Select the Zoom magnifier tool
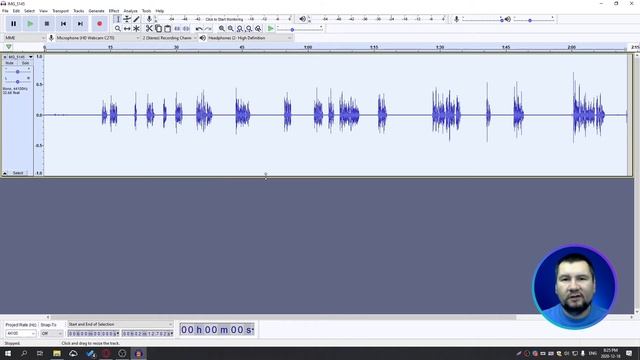 point(118,29)
